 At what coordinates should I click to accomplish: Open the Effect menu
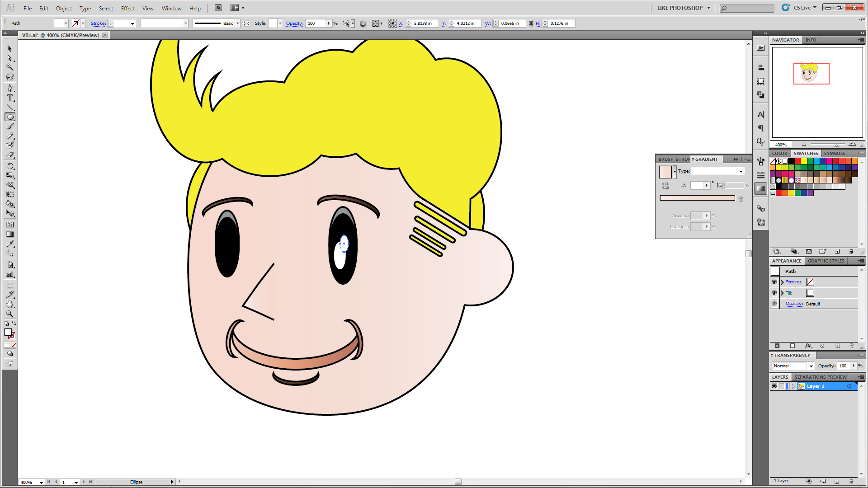[x=127, y=8]
